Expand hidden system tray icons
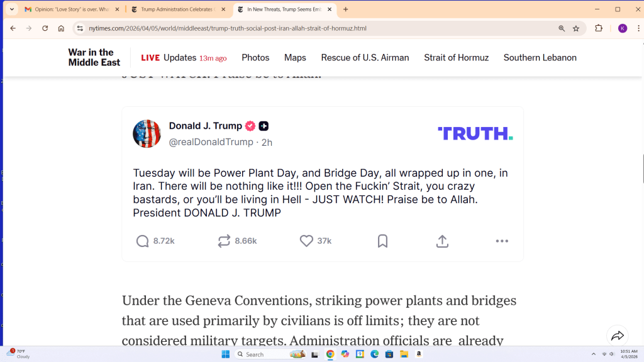 pyautogui.click(x=593, y=354)
